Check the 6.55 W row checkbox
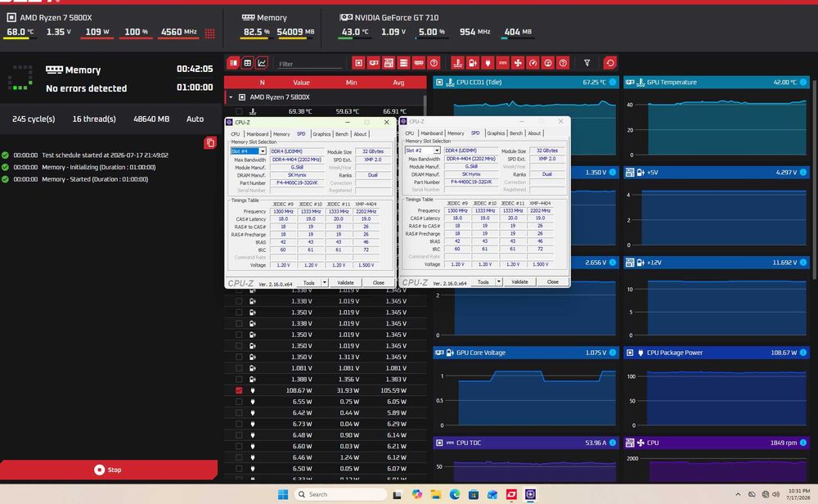Viewport: 818px width, 504px height. click(x=239, y=402)
